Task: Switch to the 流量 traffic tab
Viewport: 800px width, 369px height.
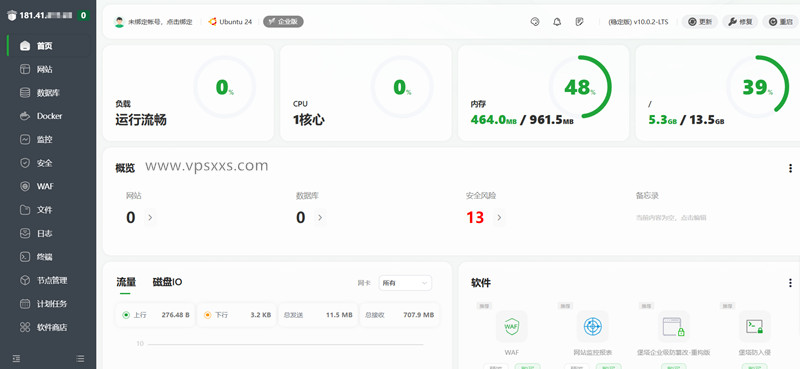Action: point(126,282)
